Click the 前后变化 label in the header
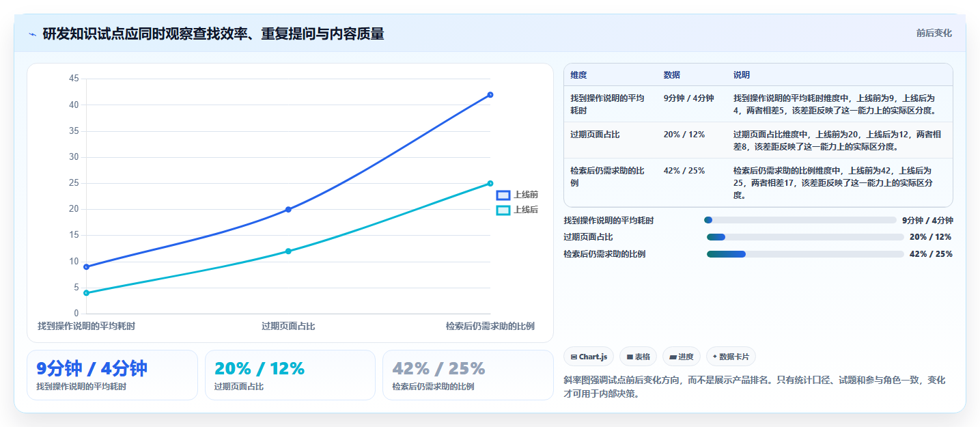This screenshot has width=980, height=427. 934,33
